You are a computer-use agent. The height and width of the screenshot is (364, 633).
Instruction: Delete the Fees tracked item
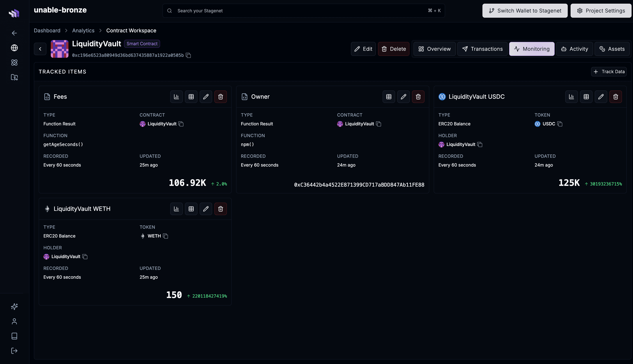(221, 97)
